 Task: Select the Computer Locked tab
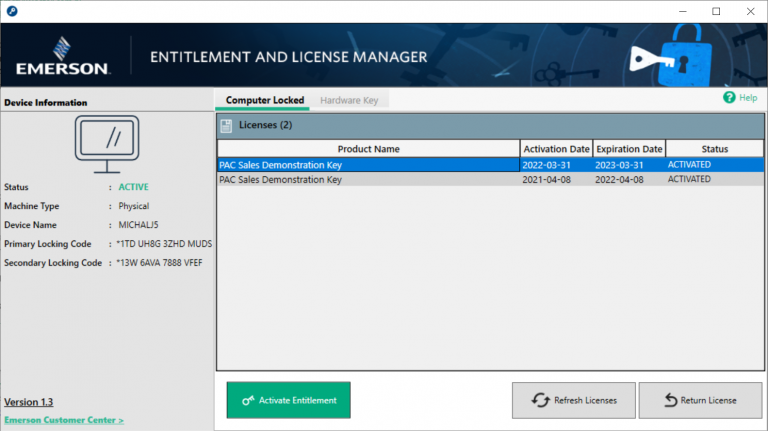264,100
